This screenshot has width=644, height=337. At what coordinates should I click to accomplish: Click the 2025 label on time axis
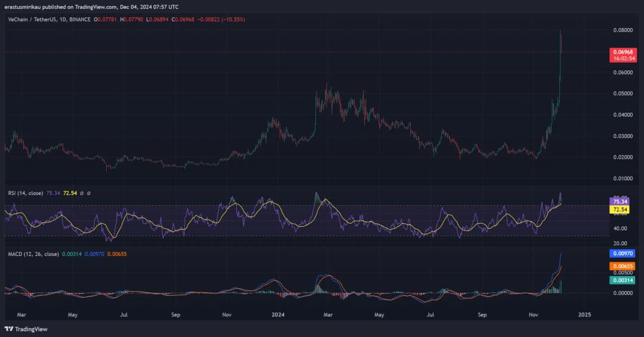tap(584, 314)
